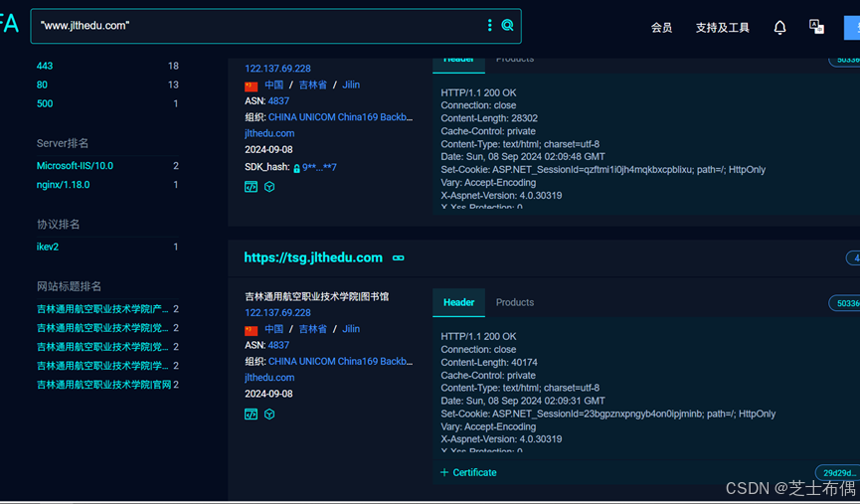Screen dimensions: 860x504
Task: Click the 网站标题排名 heading
Action: pyautogui.click(x=70, y=286)
